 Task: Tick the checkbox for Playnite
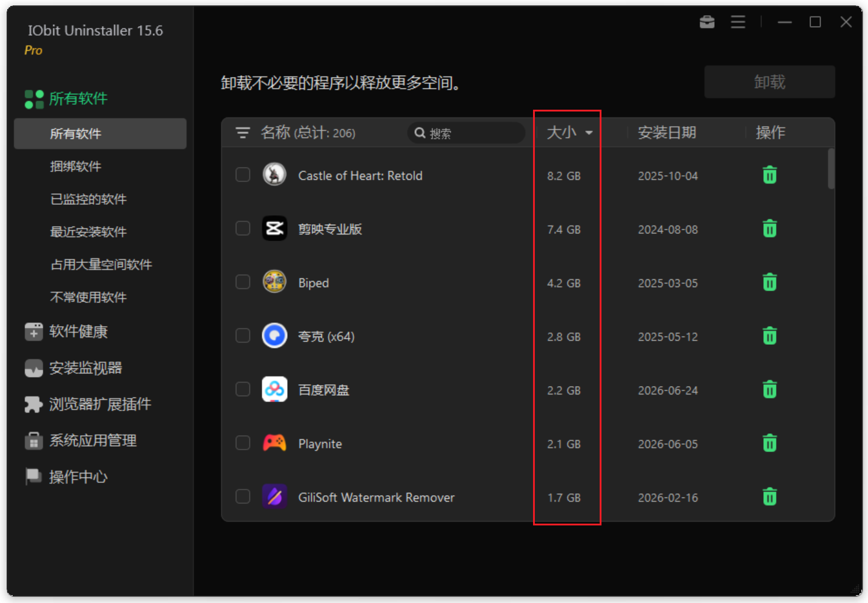pyautogui.click(x=243, y=443)
